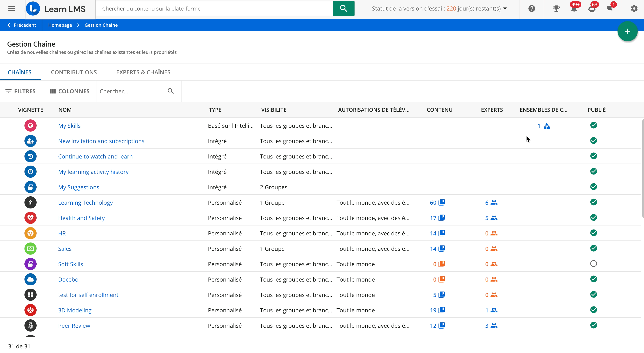This screenshot has height=353, width=644.
Task: Open the hamburger main menu
Action: click(12, 9)
